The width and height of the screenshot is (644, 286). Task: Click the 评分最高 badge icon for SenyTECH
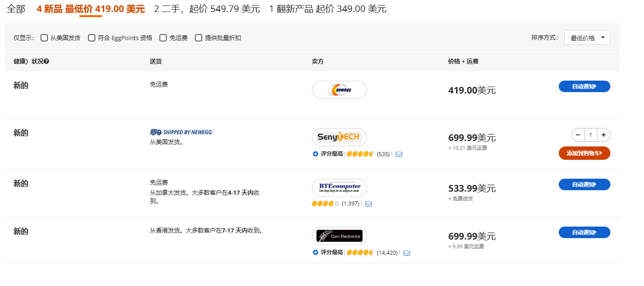coord(316,153)
